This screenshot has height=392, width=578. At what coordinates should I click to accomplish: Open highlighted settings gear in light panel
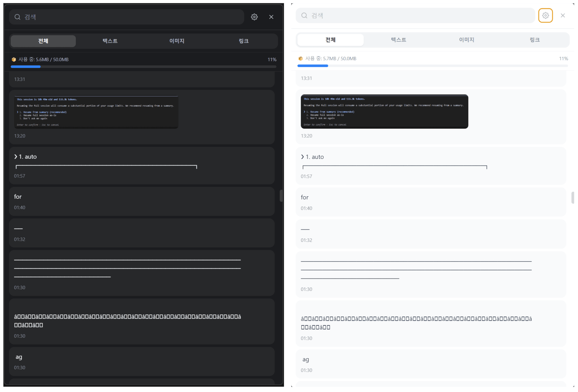(545, 16)
